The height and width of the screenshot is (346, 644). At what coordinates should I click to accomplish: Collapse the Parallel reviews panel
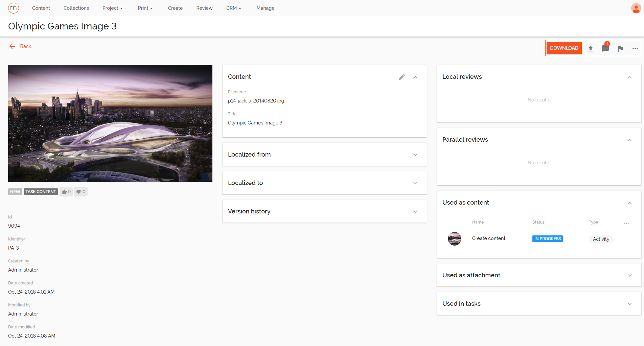click(629, 140)
